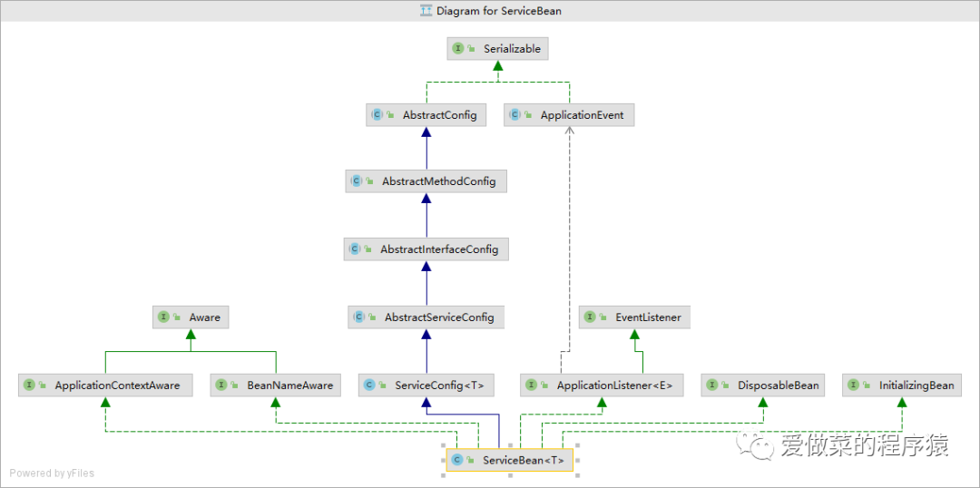Click the class icon on AbstractMethodConfig
Screen dimensions: 980x488
[357, 181]
